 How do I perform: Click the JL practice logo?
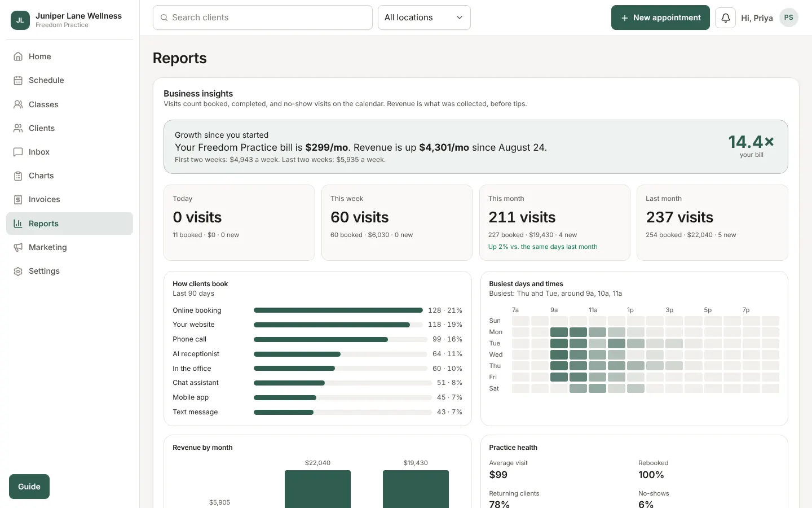pyautogui.click(x=20, y=20)
